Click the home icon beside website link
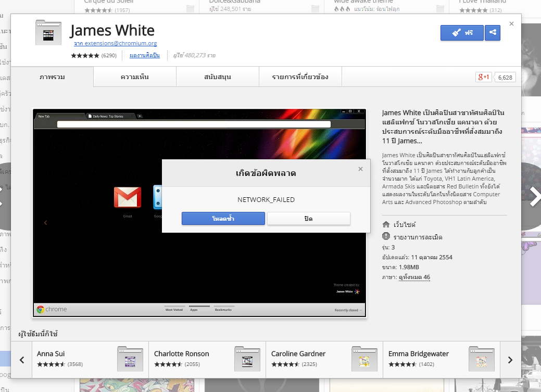541x392 pixels. click(386, 224)
